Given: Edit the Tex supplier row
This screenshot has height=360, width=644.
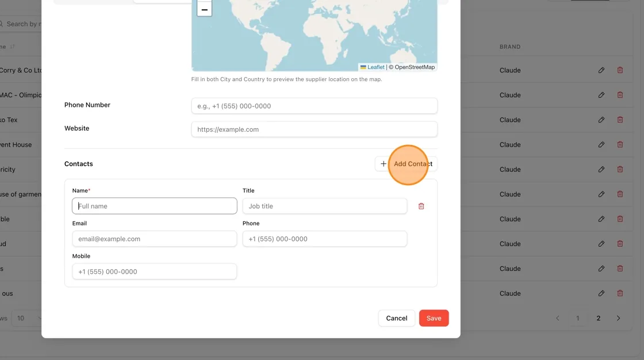Looking at the screenshot, I should 601,120.
